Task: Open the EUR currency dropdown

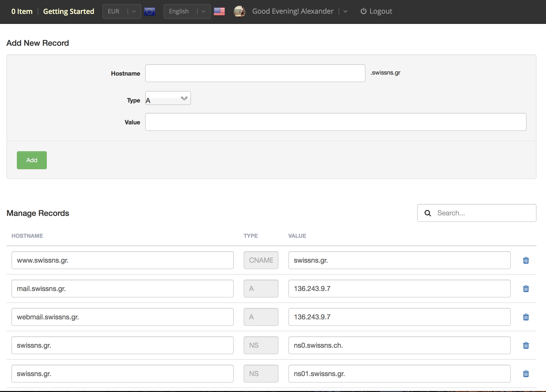Action: coord(122,11)
